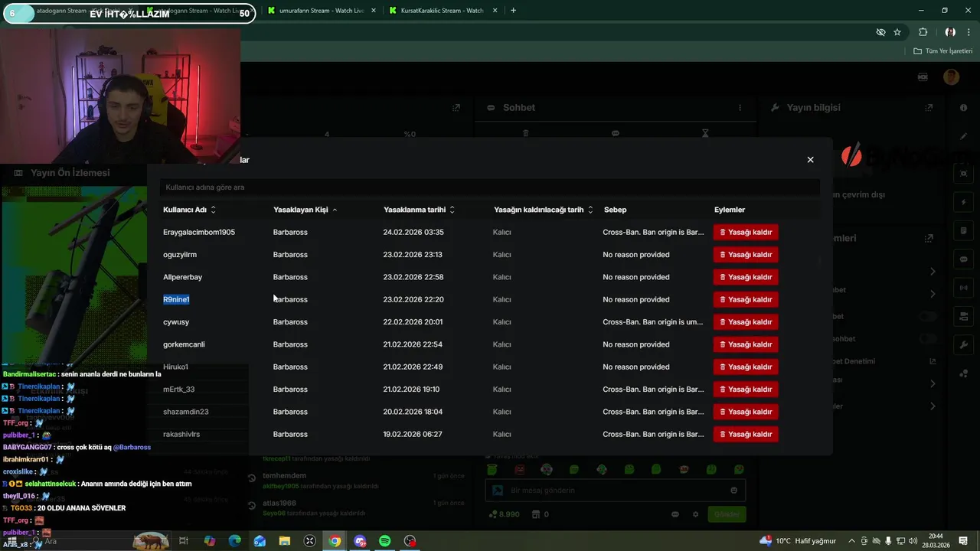Click the info icon in right sidebar
The image size is (980, 551).
click(x=964, y=108)
